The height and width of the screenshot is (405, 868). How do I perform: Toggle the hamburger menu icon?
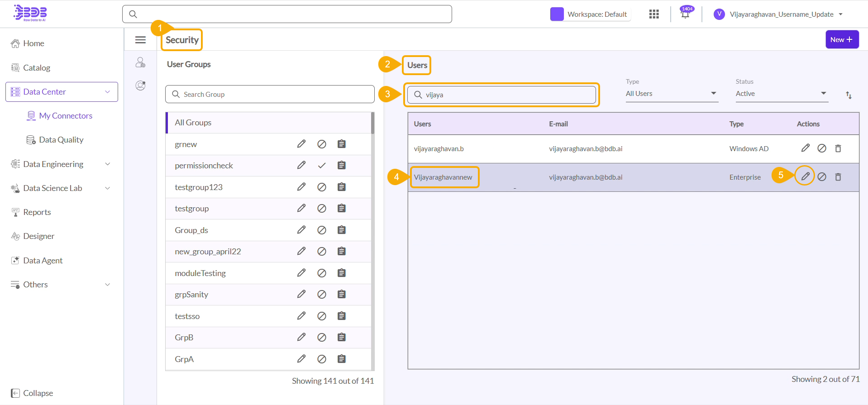[140, 40]
